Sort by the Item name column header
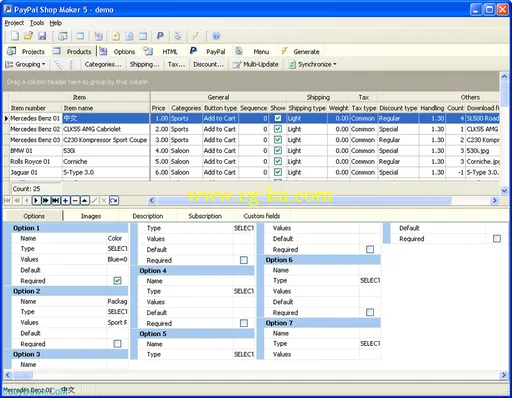The height and width of the screenshot is (398, 512). click(106, 108)
